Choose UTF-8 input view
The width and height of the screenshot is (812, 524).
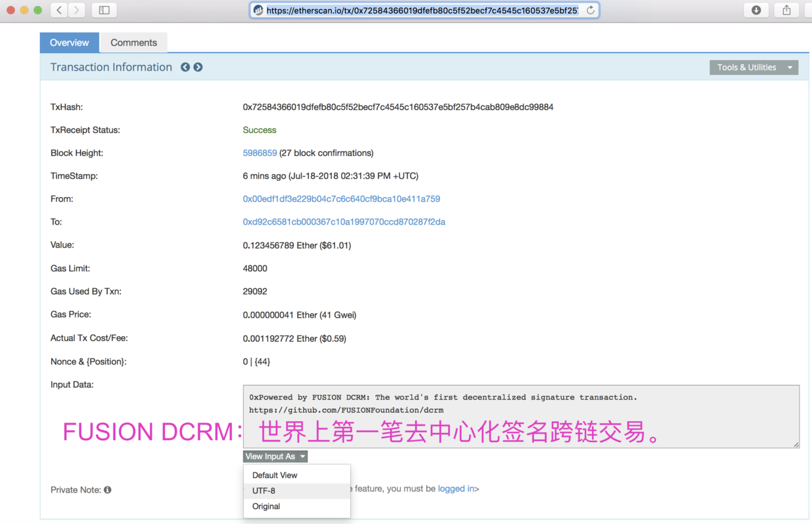point(297,491)
